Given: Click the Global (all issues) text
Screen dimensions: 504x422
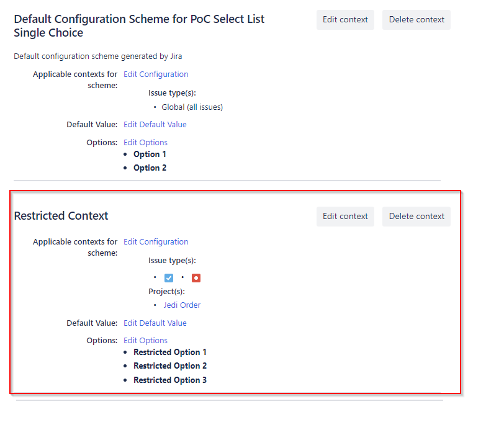Looking at the screenshot, I should point(192,107).
